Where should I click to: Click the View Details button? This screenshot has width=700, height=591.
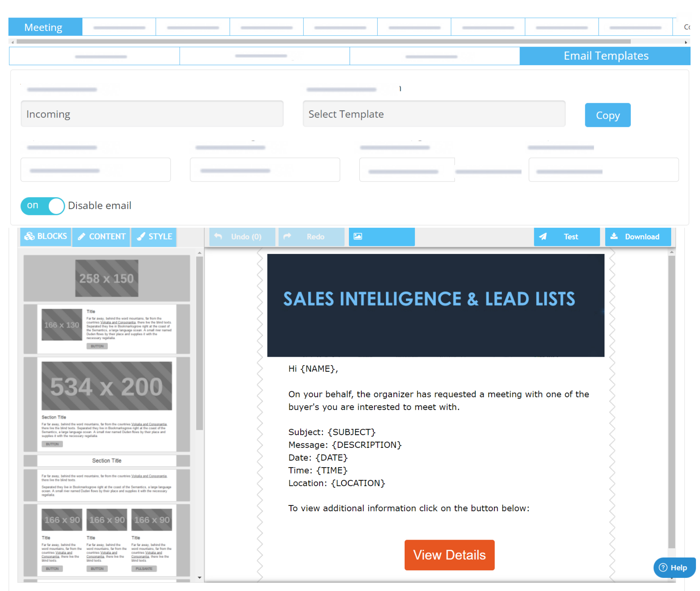[449, 555]
